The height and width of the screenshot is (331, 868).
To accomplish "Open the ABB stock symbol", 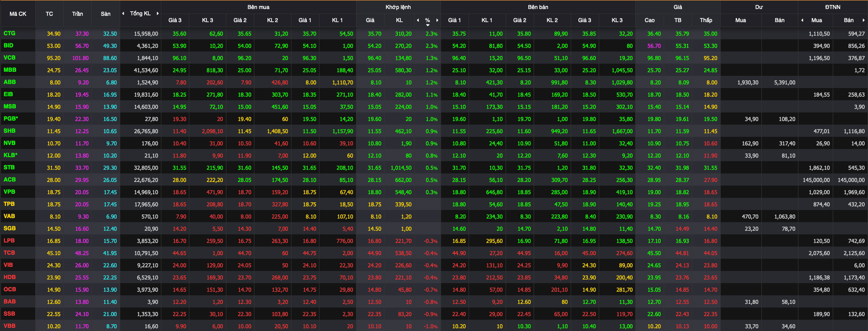I will tap(9, 82).
